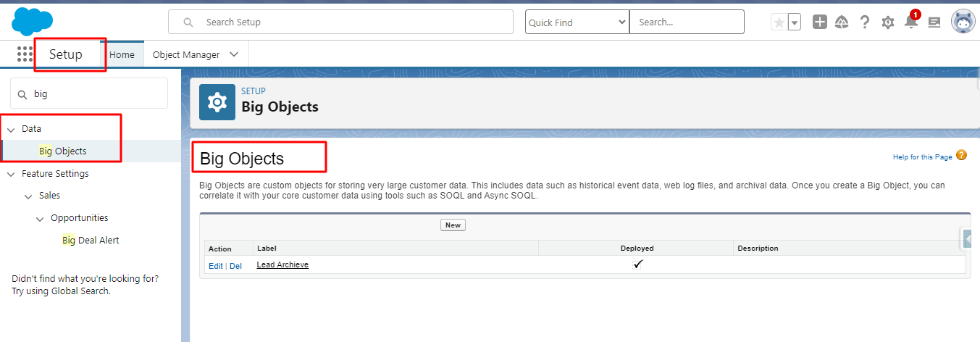
Task: Click the Search Setup input field
Action: click(x=340, y=22)
